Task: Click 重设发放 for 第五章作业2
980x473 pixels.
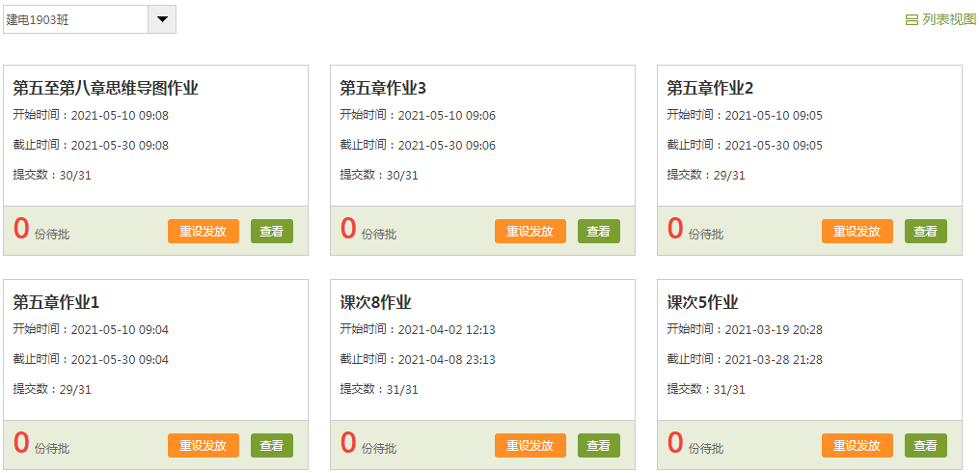Action: 857,232
